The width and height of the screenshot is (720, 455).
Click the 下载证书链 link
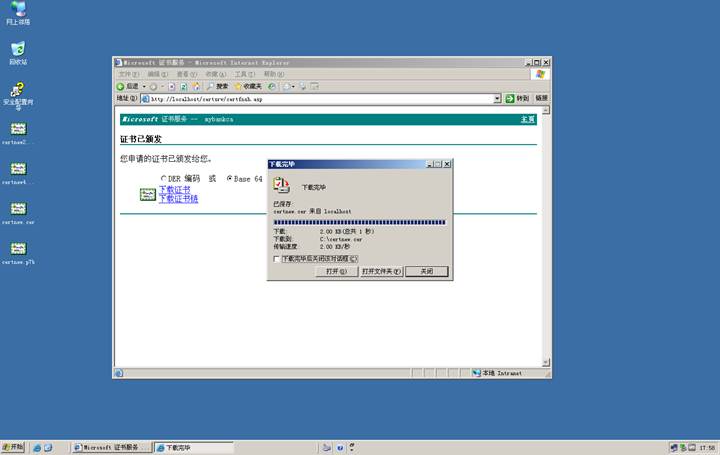178,199
